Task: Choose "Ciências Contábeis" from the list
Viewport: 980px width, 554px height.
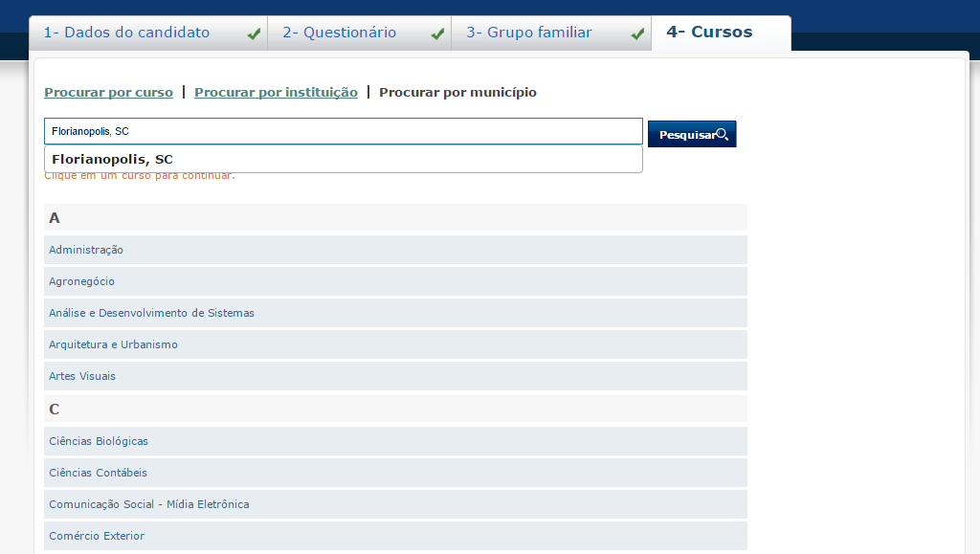Action: pyautogui.click(x=98, y=473)
